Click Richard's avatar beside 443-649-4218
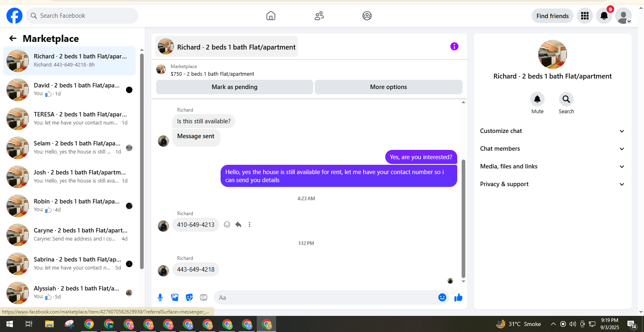Image resolution: width=644 pixels, height=332 pixels. [163, 270]
